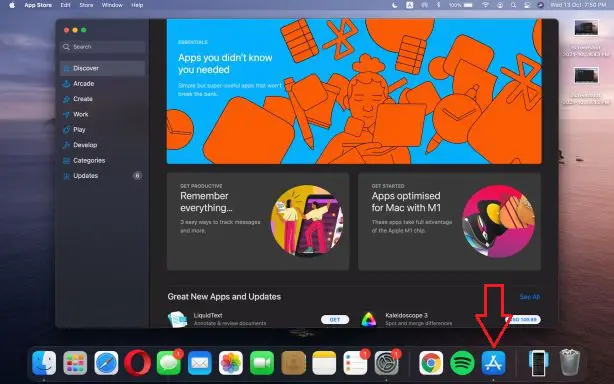Switch to the Create section
614x384 pixels.
point(103,99)
